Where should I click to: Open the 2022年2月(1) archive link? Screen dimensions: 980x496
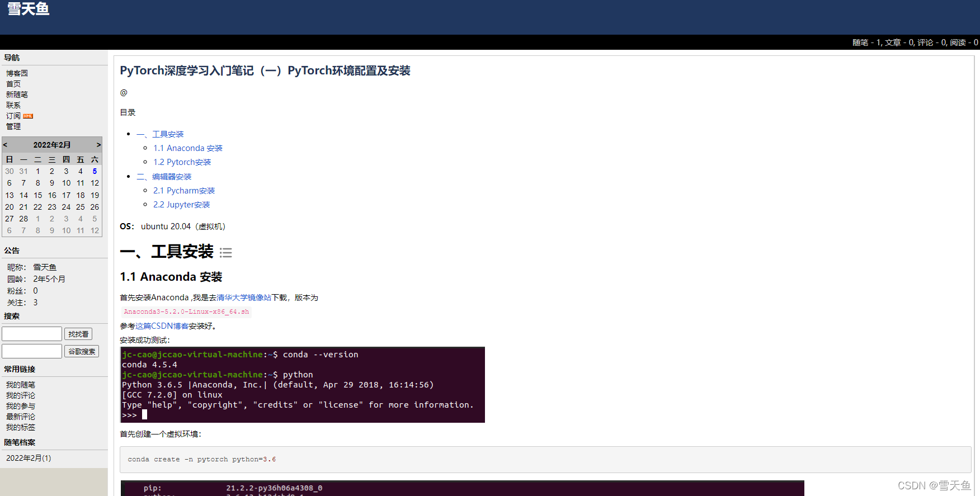(x=29, y=458)
